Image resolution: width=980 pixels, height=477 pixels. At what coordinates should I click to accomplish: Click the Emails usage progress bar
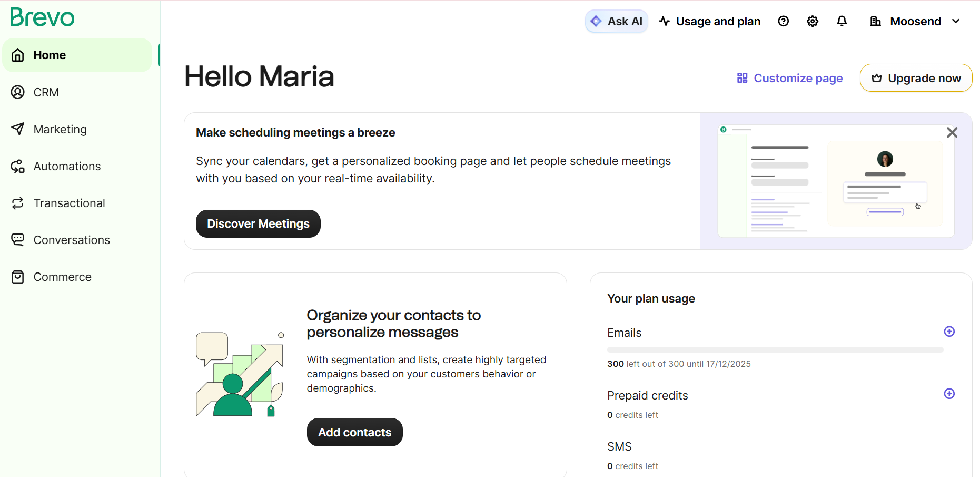[x=775, y=349]
